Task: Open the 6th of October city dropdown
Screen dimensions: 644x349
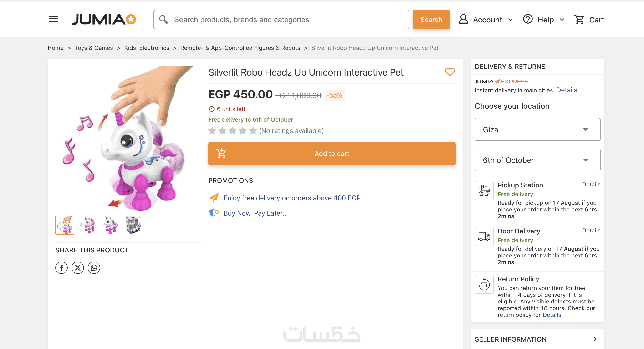Action: [x=537, y=160]
